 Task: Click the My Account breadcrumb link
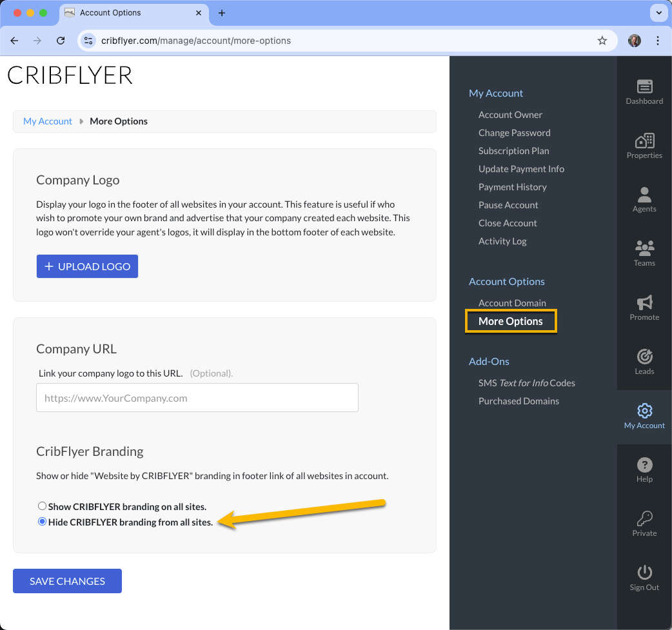[48, 121]
